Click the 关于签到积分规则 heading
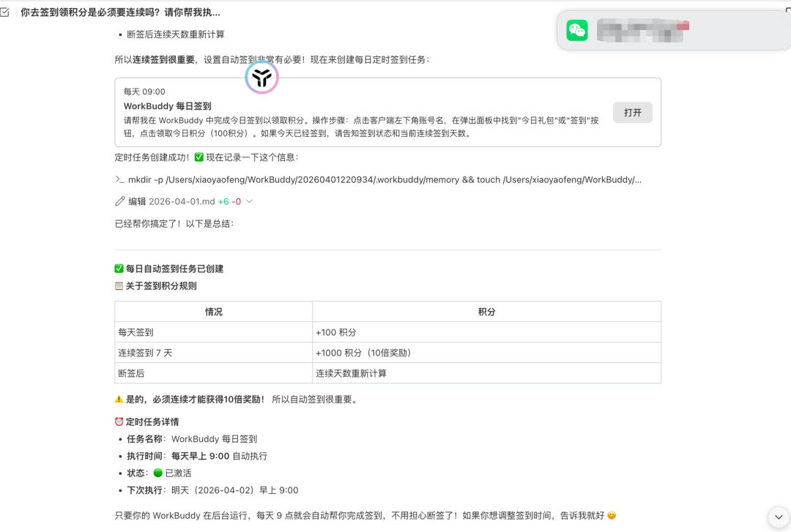The width and height of the screenshot is (791, 532). point(156,286)
